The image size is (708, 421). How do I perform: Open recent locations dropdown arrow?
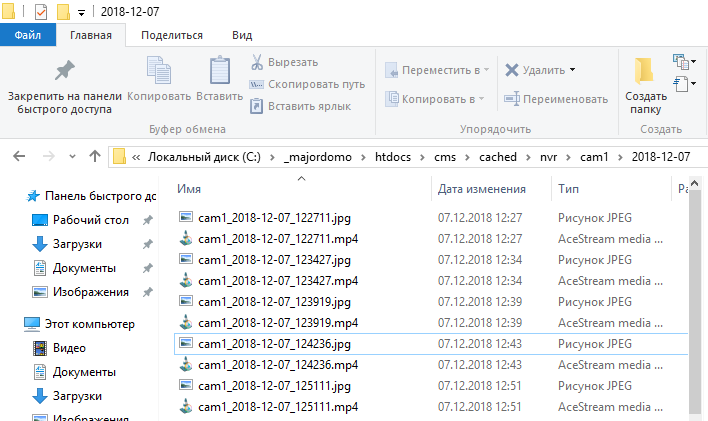(73, 156)
